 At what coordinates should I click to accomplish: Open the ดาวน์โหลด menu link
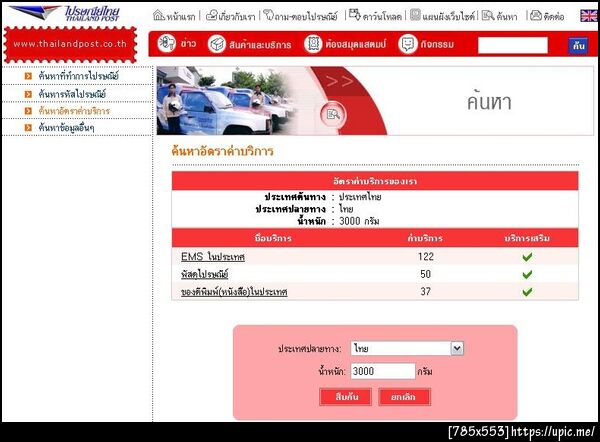tap(382, 16)
